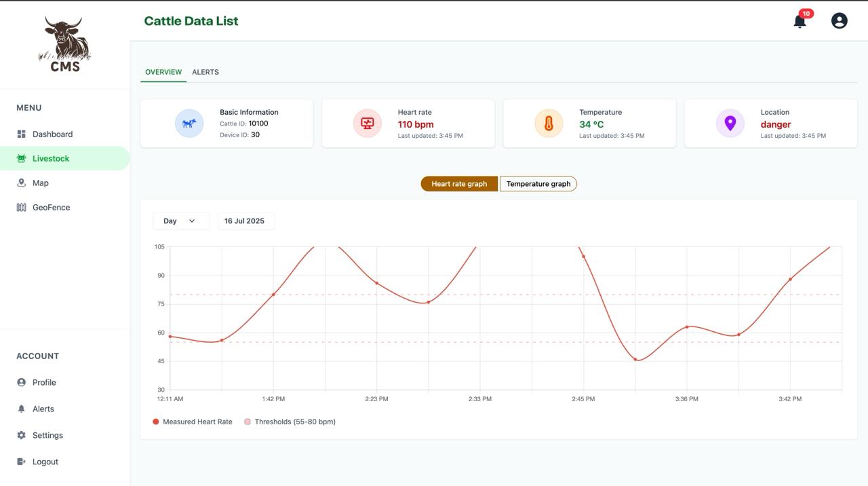This screenshot has height=486, width=868.
Task: Switch to the ALERTS tab
Action: (x=205, y=72)
